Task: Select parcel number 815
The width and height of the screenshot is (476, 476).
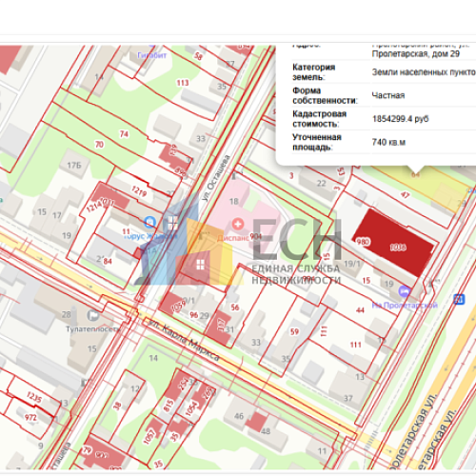Action: click(x=169, y=406)
